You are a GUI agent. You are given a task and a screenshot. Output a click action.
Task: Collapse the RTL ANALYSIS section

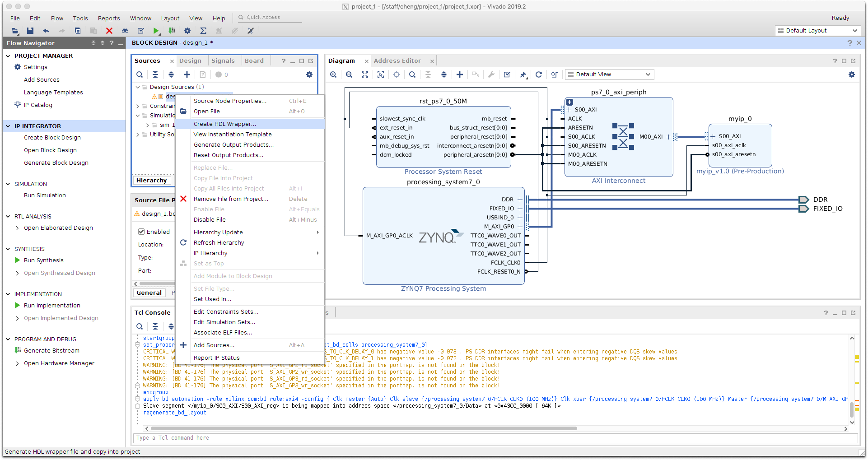click(x=8, y=217)
